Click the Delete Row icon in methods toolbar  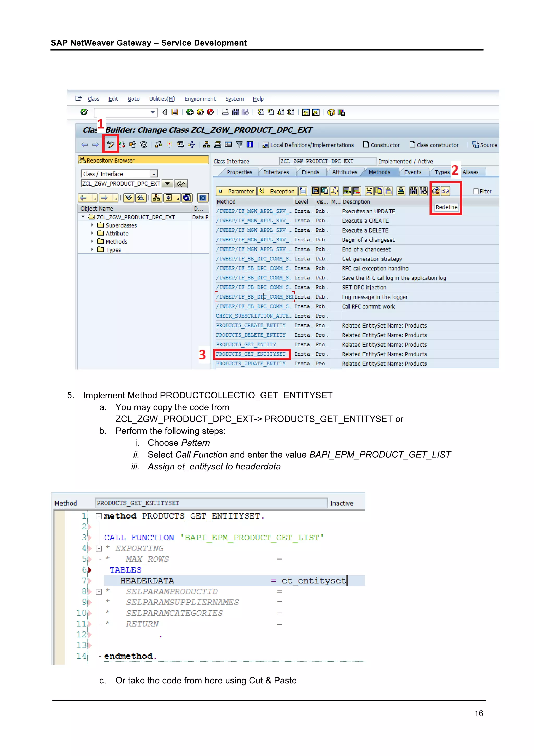356,191
